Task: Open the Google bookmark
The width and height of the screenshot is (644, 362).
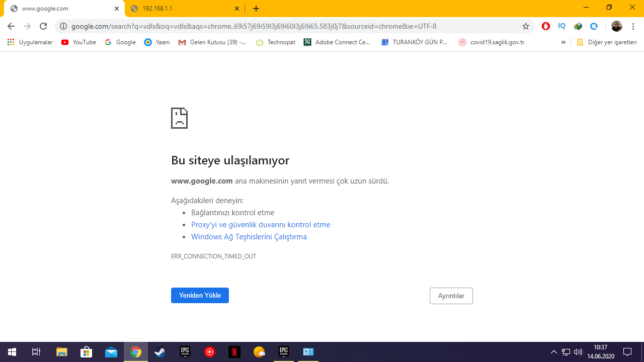Action: click(120, 42)
